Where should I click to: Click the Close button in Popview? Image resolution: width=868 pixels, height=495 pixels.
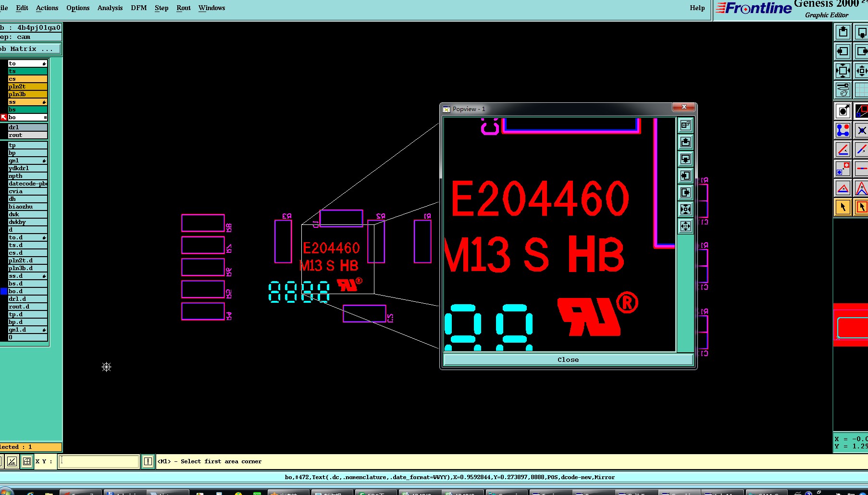click(568, 359)
